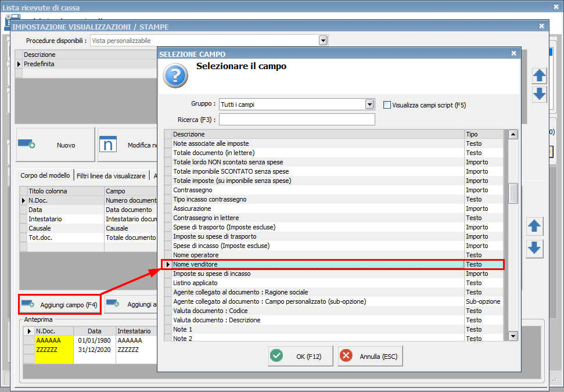The width and height of the screenshot is (564, 392).
Task: Click the Ricerca (F3) input field
Action: (x=297, y=120)
